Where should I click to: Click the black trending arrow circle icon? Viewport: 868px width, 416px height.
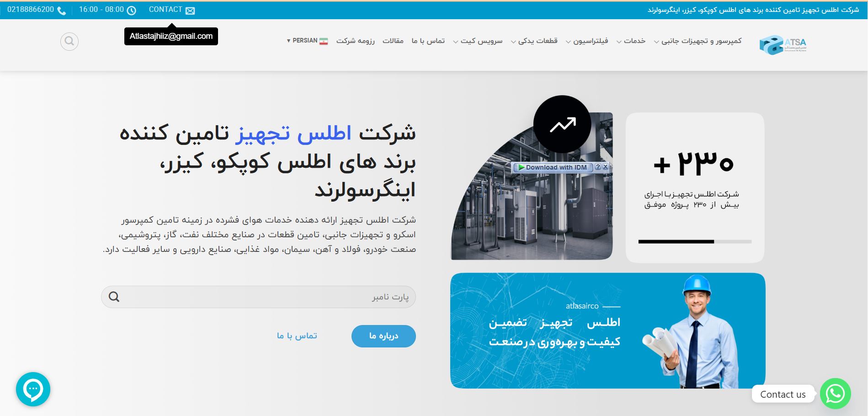(x=562, y=124)
